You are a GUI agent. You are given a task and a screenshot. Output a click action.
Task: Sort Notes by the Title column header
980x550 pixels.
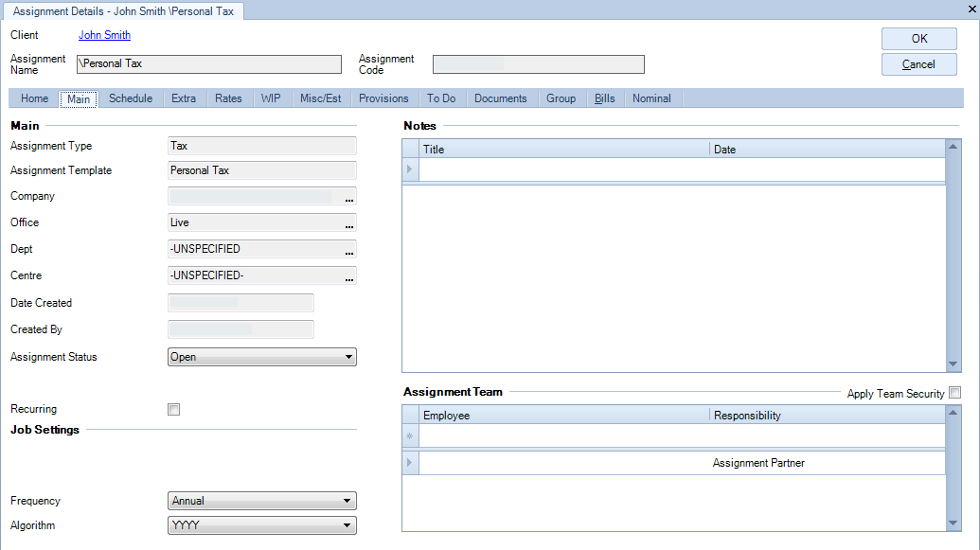pyautogui.click(x=564, y=150)
